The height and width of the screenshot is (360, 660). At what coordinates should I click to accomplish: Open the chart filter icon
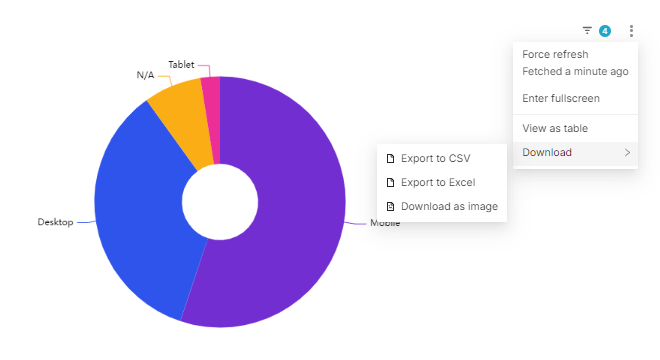click(x=587, y=30)
